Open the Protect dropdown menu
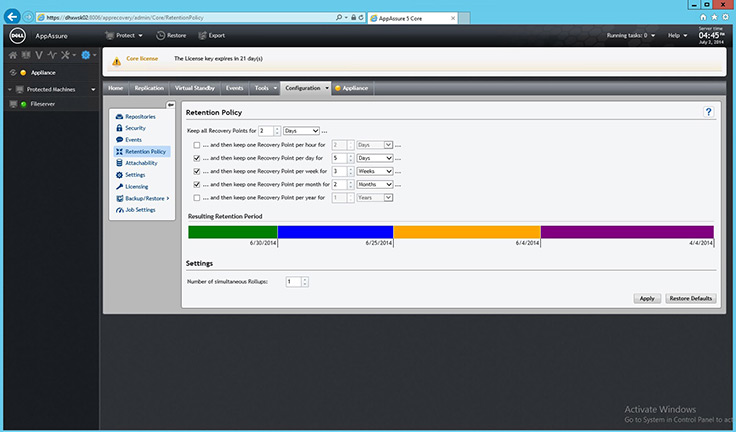 (124, 35)
